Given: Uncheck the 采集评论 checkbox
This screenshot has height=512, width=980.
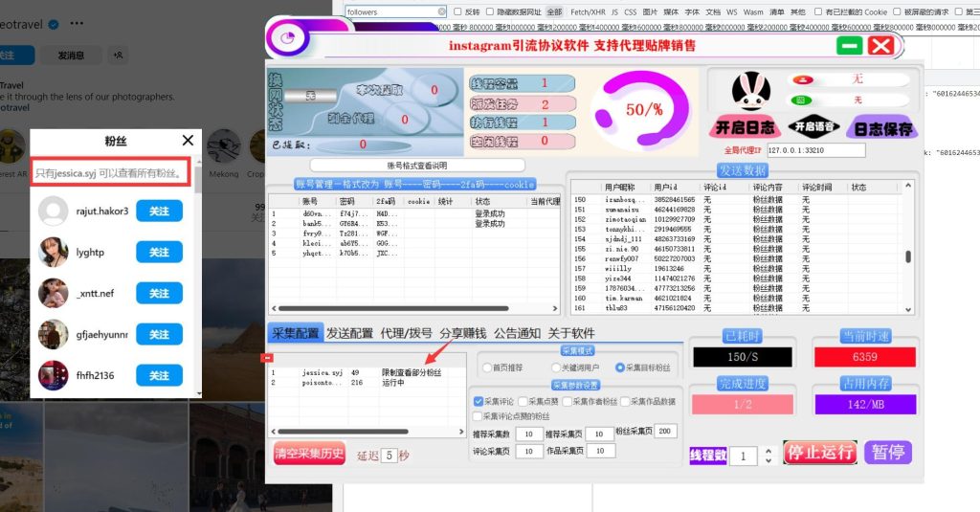Looking at the screenshot, I should point(479,402).
